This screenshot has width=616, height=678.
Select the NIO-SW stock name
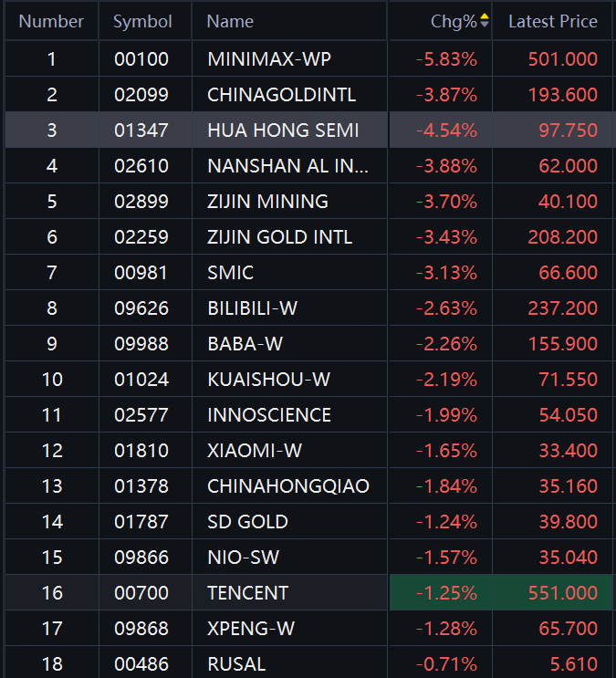[244, 558]
